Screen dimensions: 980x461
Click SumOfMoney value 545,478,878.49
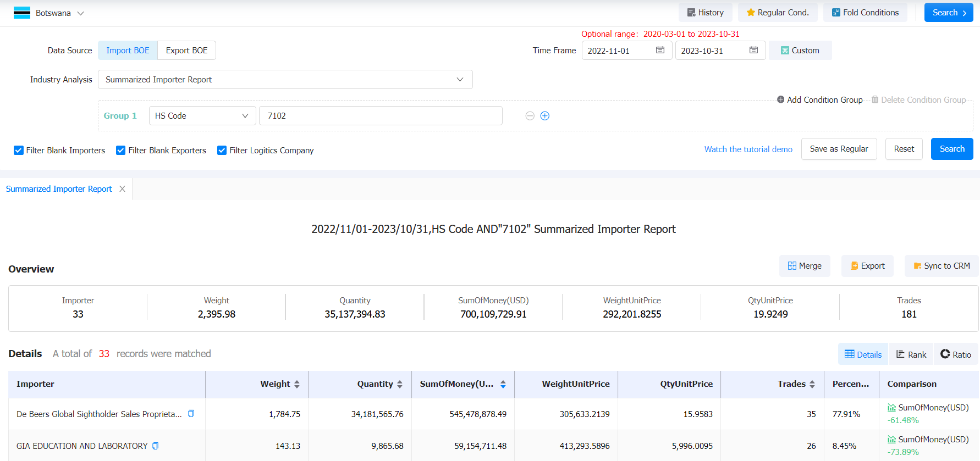pos(478,414)
